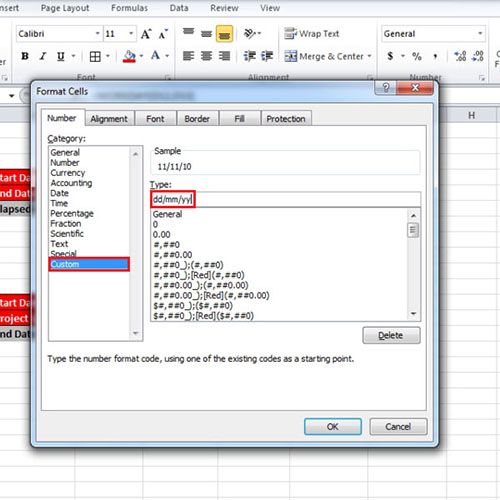Toggle Bold formatting in ribbon
The image size is (500, 500).
coord(25,56)
